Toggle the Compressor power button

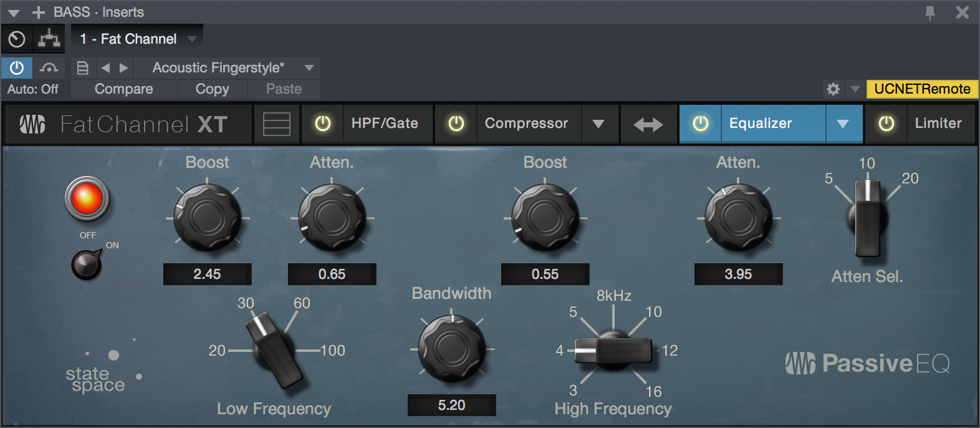click(456, 124)
